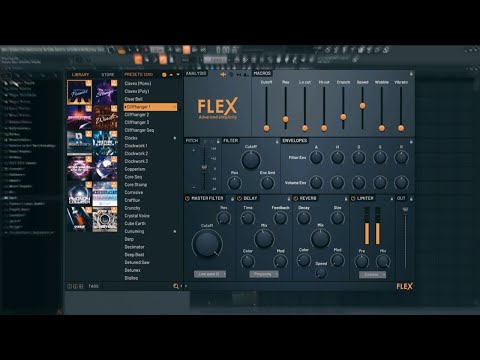Screen dimensions: 480x360
Task: Toggle the Limiter section lock icon
Action: tap(392, 198)
